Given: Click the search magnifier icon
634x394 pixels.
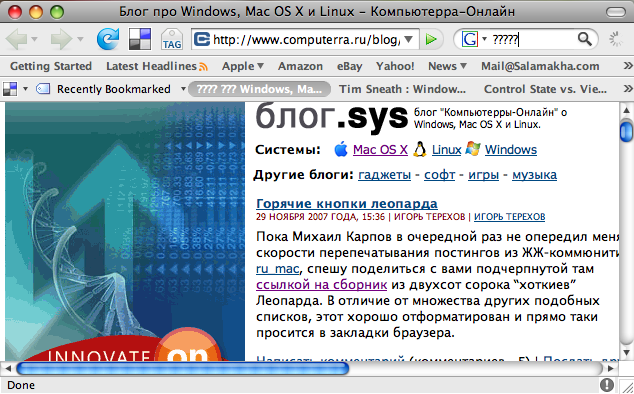Looking at the screenshot, I should [x=585, y=39].
